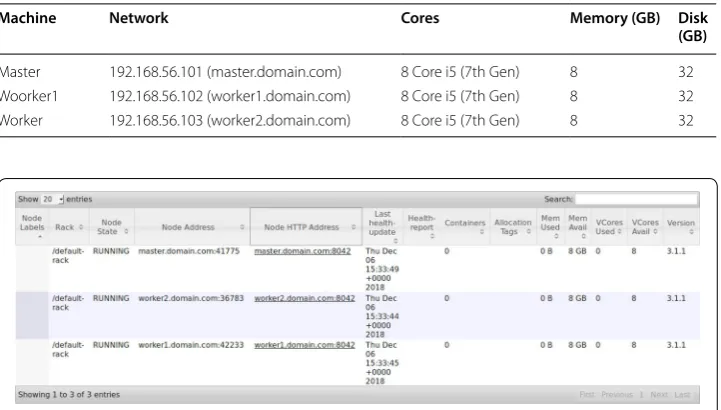Click /default-rack in master.domain.com row
The width and height of the screenshot is (721, 410).
tap(68, 256)
